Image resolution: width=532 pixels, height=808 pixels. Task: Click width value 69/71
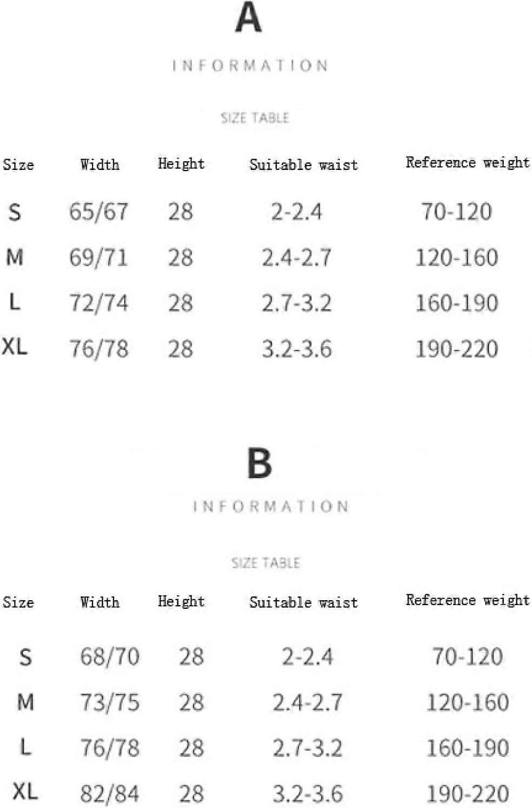(98, 257)
